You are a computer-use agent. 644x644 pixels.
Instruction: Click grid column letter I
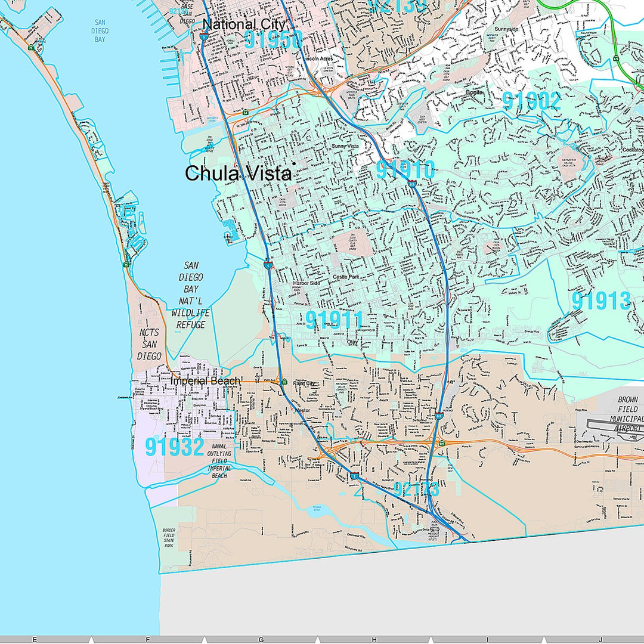[x=488, y=639]
